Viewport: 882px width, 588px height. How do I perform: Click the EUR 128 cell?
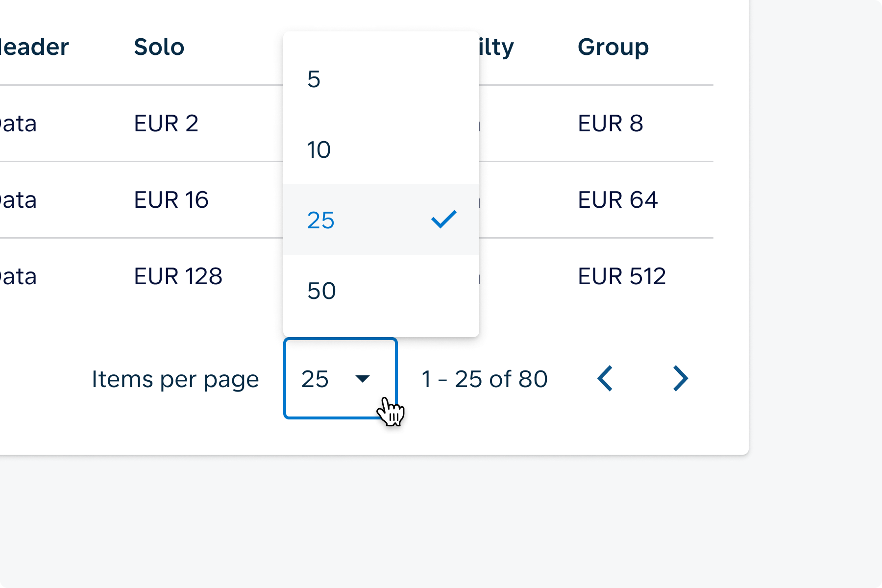coord(178,276)
